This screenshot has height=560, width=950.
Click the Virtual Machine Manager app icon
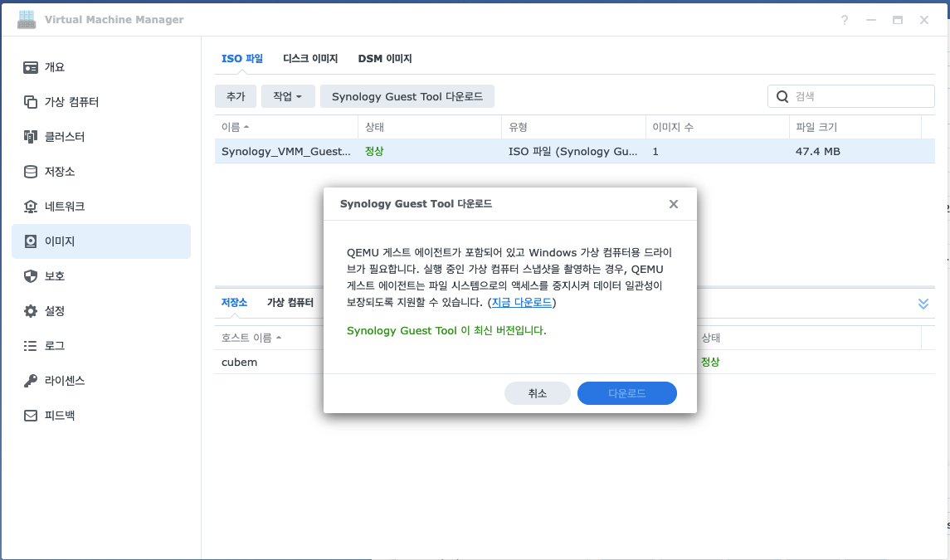coord(26,19)
